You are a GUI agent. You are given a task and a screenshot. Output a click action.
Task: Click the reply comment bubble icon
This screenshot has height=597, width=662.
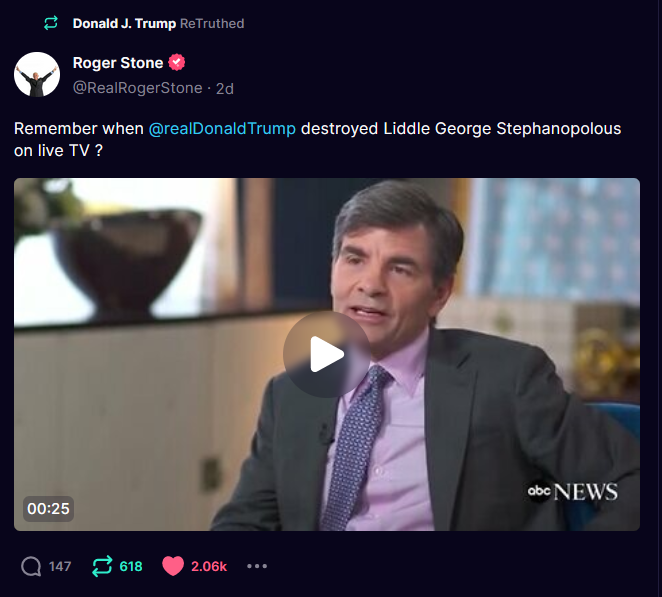tap(31, 566)
